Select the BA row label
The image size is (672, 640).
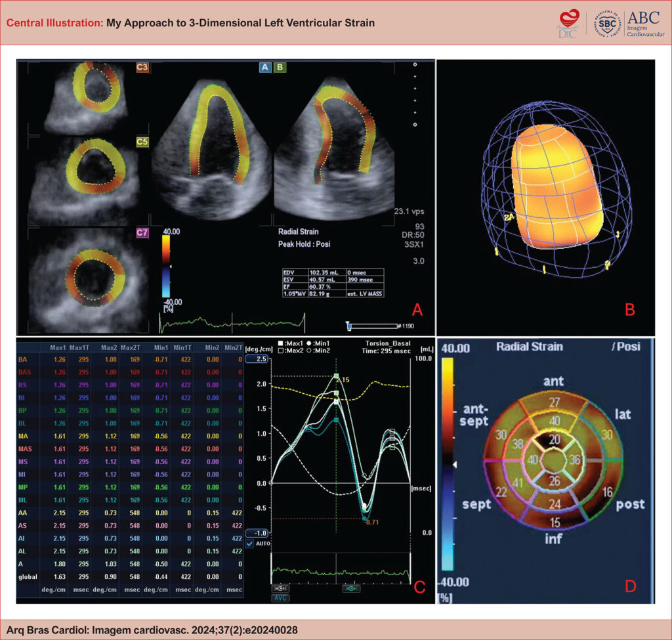tap(22, 360)
